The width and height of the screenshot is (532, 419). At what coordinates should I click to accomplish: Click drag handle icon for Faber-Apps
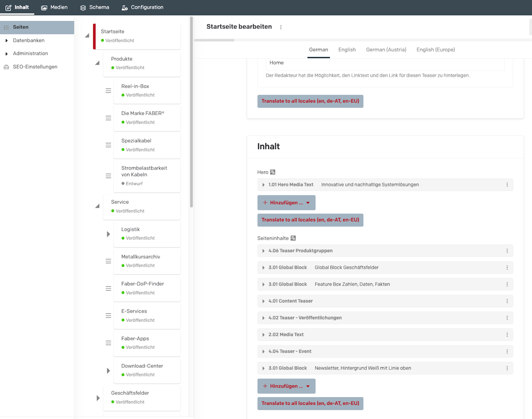coord(108,343)
